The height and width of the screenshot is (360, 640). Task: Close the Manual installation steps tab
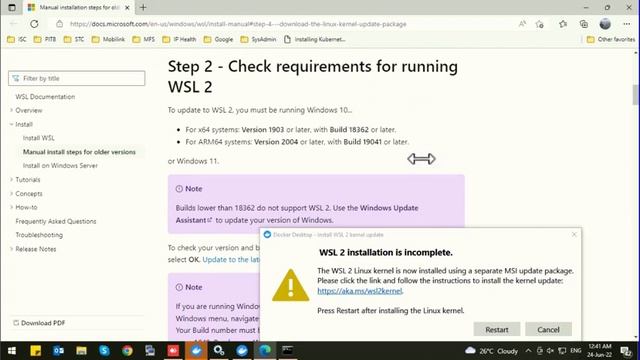click(x=127, y=7)
